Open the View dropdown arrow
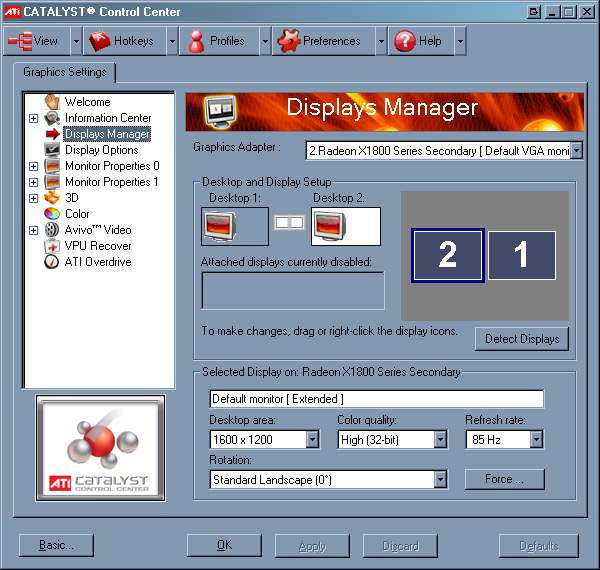Screen dimensions: 600x570 click(x=76, y=41)
